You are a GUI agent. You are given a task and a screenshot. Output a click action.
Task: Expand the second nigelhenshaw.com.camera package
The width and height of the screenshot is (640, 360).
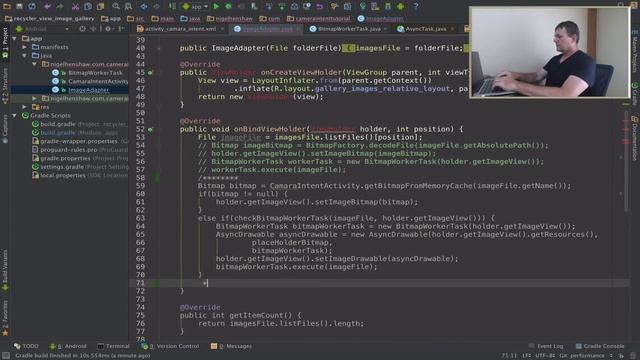click(x=34, y=98)
